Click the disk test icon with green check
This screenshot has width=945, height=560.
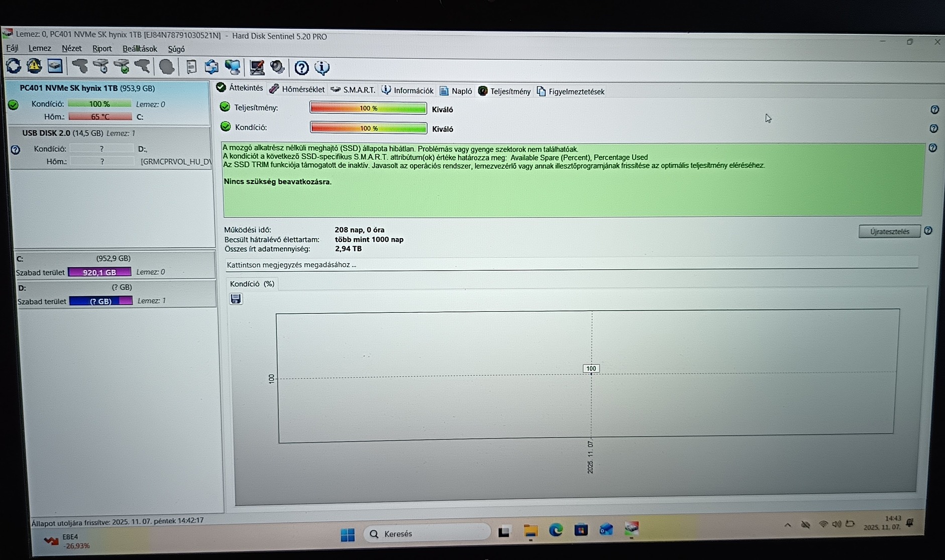122,66
